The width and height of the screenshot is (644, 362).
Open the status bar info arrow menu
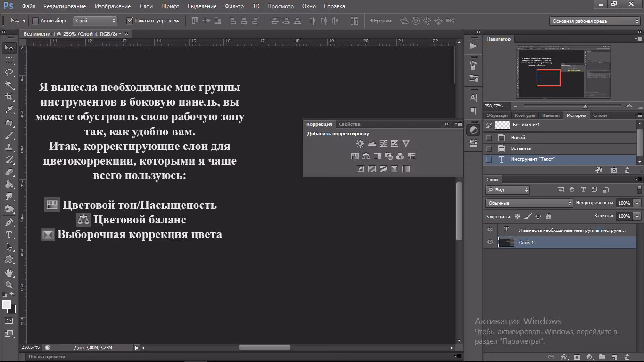pos(137,348)
